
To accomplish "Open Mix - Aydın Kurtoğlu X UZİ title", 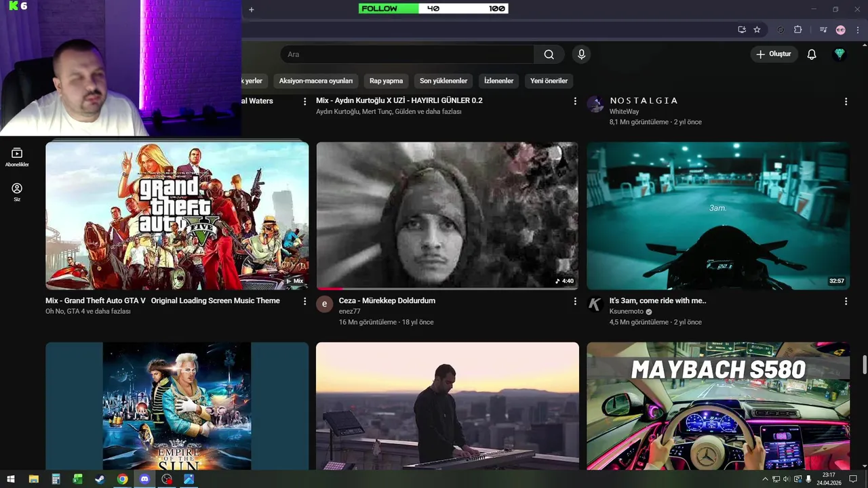I will click(x=399, y=100).
